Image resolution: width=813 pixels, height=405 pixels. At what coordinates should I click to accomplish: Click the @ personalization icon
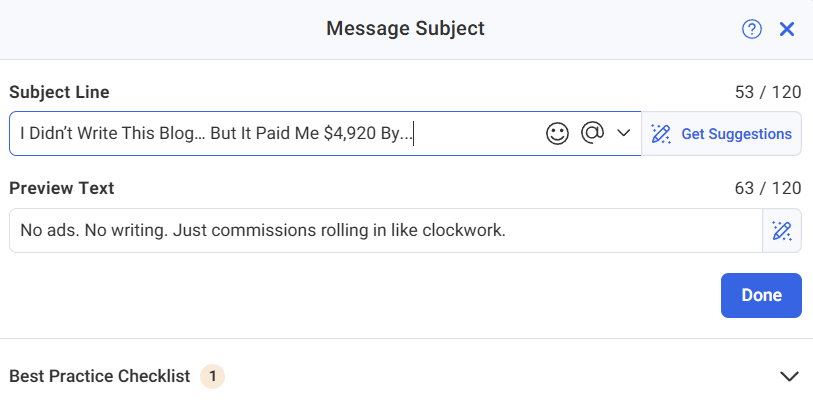click(x=593, y=133)
